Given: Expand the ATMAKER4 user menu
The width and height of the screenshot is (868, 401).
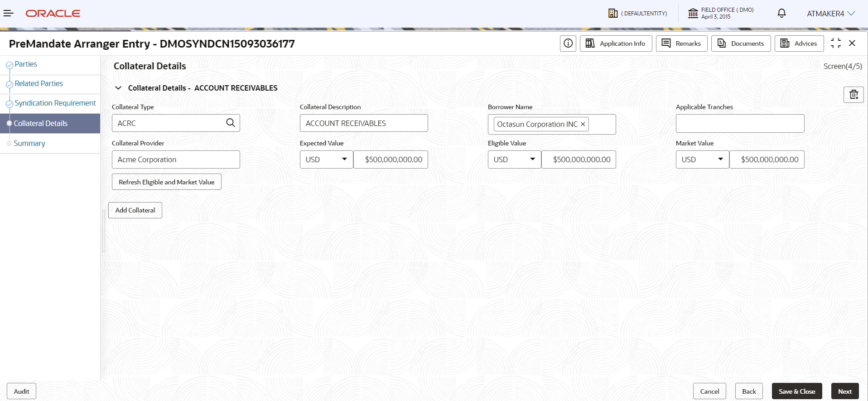Looking at the screenshot, I should click(831, 14).
